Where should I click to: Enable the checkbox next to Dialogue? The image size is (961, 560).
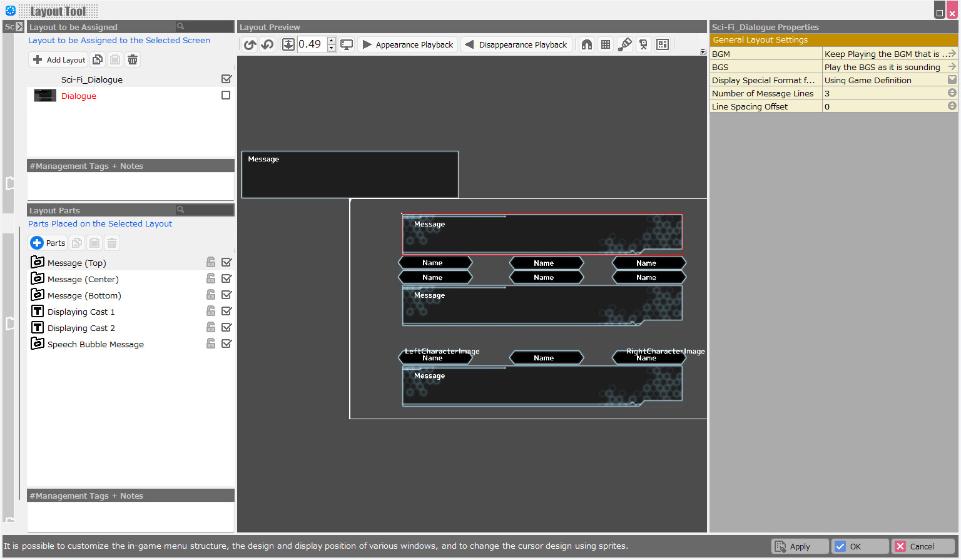coord(226,95)
